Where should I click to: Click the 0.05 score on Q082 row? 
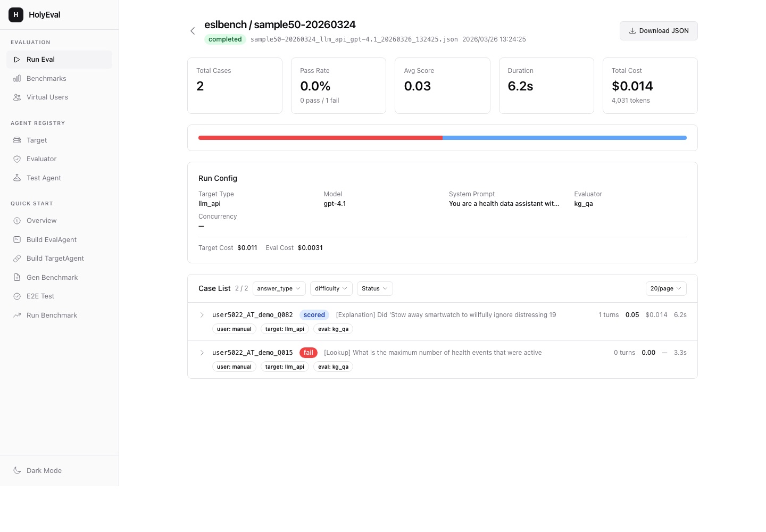(632, 315)
